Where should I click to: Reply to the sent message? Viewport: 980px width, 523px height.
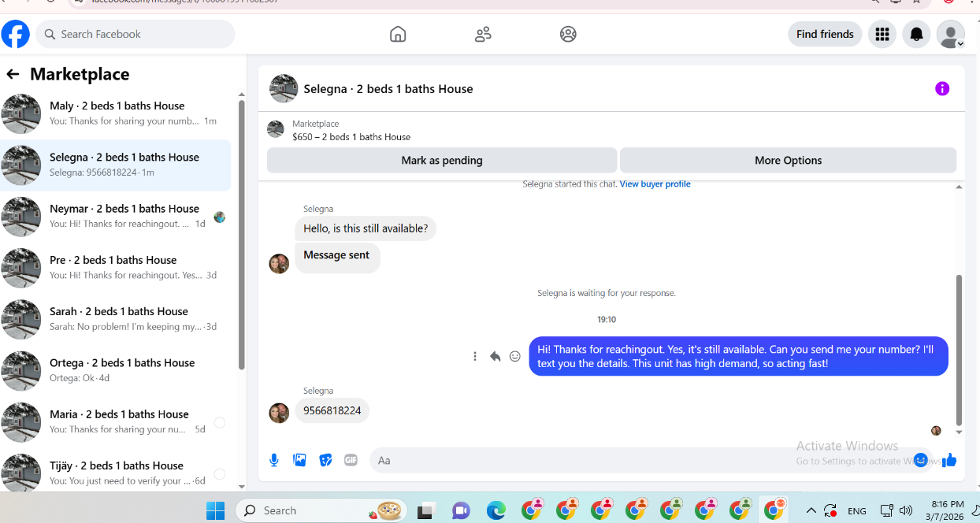pyautogui.click(x=495, y=356)
